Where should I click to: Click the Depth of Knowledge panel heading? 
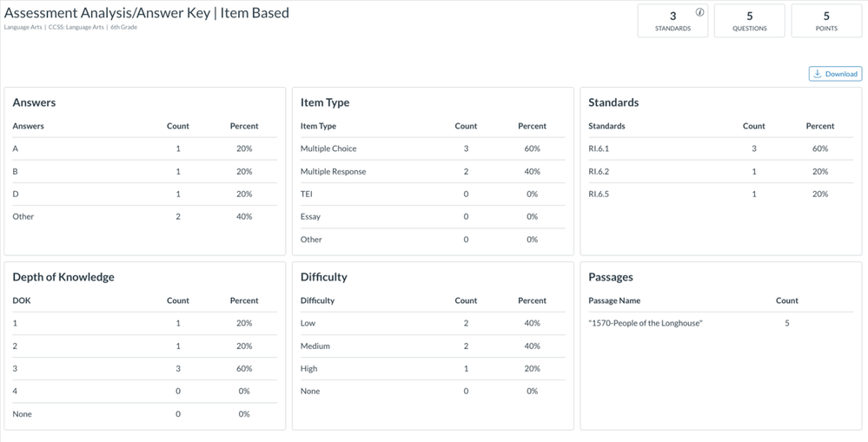[63, 277]
